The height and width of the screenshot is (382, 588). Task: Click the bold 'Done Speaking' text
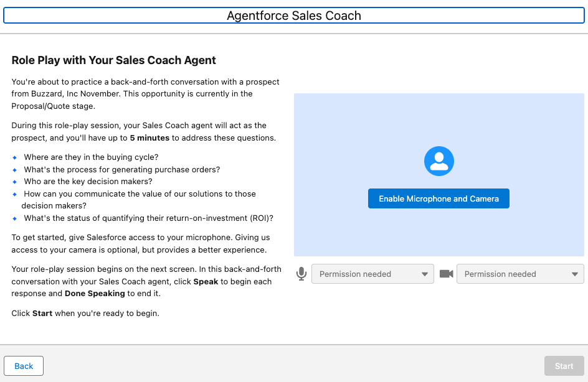(95, 293)
